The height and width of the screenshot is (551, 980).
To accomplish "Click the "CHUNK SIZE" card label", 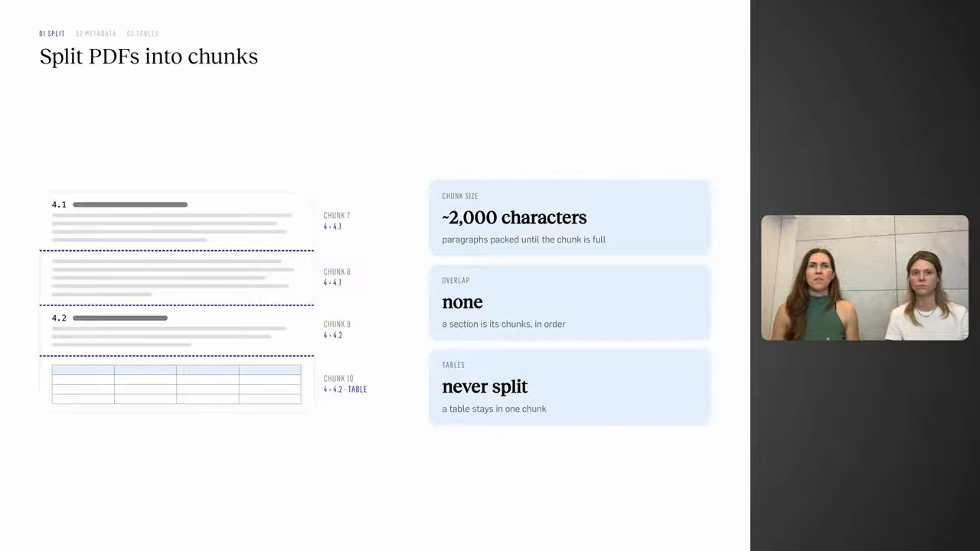I will [x=459, y=196].
